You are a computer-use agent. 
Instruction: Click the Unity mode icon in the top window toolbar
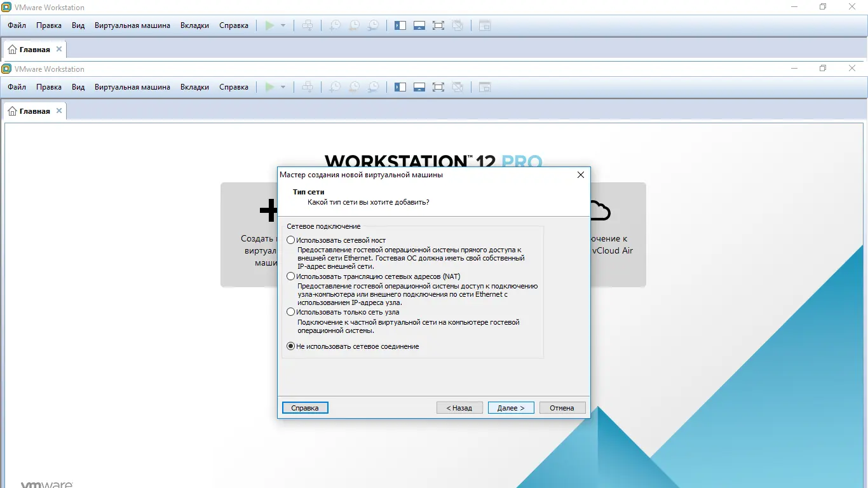click(457, 25)
